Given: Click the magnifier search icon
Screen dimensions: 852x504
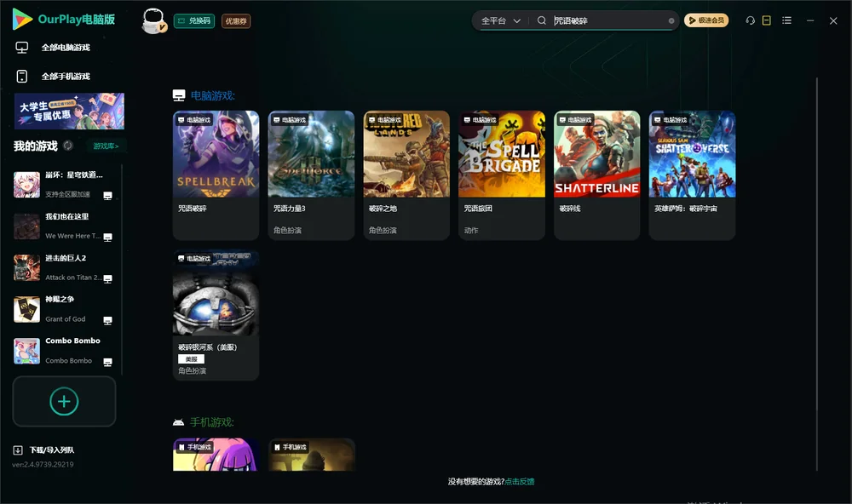Looking at the screenshot, I should click(541, 20).
